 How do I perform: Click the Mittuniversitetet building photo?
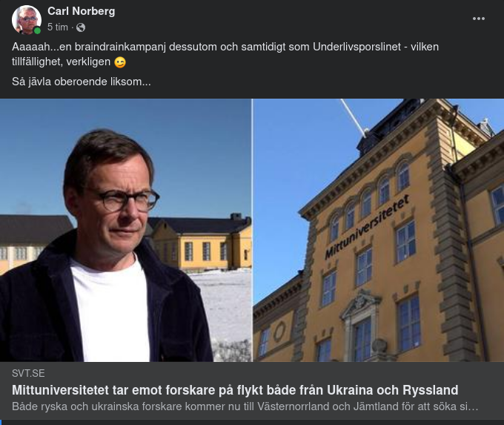pyautogui.click(x=379, y=230)
